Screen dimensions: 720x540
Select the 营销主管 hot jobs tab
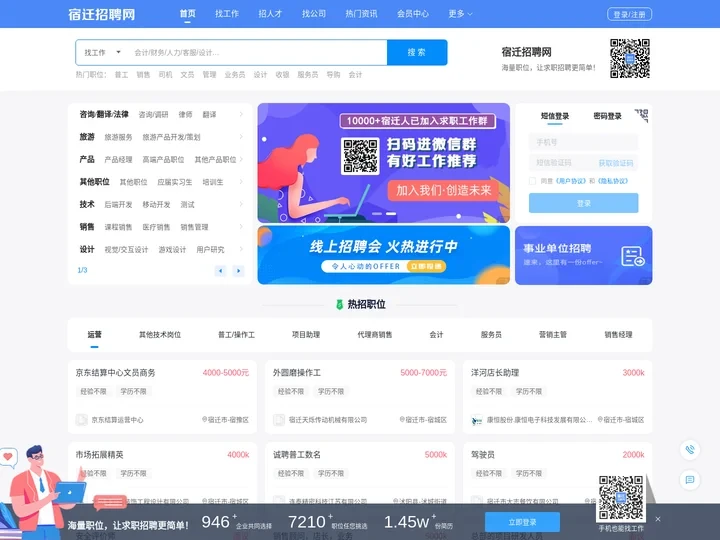tap(553, 335)
